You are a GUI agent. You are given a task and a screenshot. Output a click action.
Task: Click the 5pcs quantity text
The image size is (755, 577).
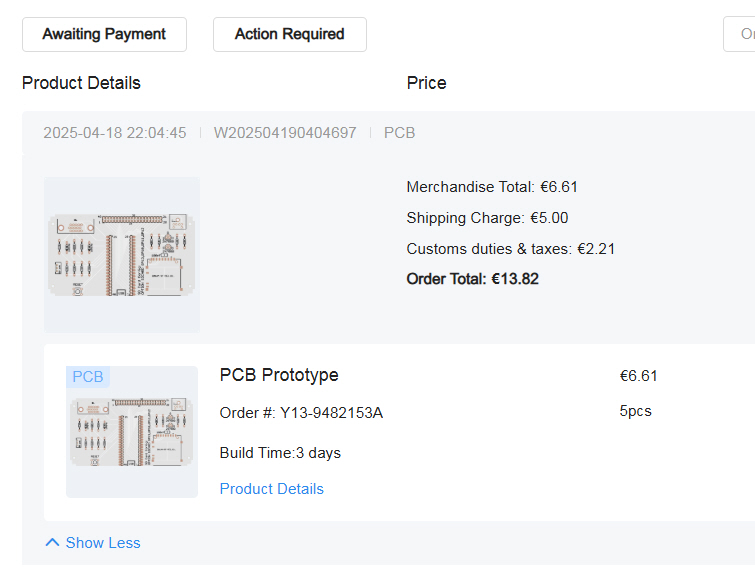click(x=635, y=411)
